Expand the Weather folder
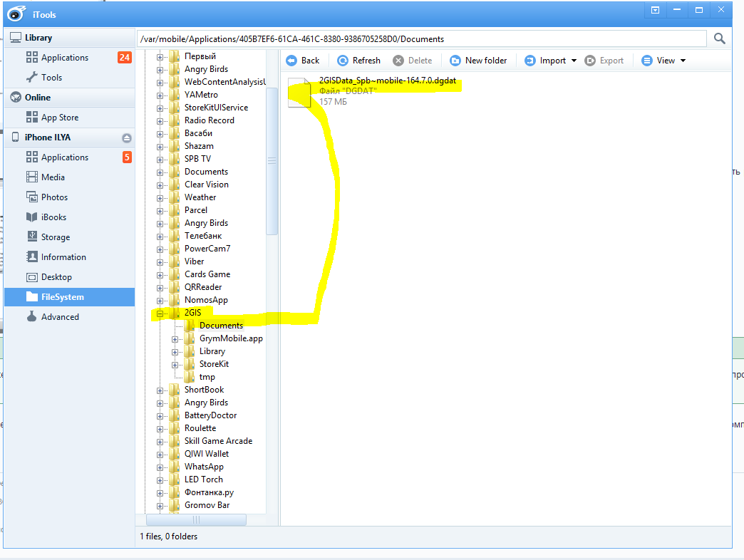The width and height of the screenshot is (744, 560). coord(160,198)
